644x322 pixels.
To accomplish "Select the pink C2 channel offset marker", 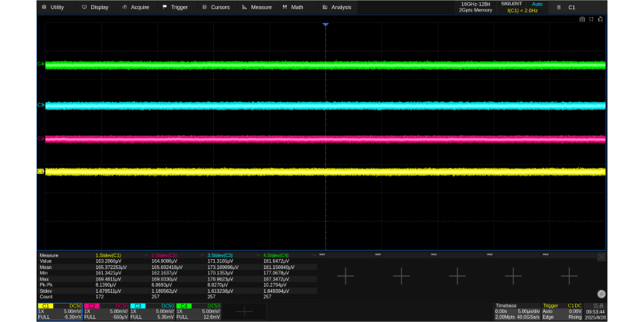I will point(41,139).
